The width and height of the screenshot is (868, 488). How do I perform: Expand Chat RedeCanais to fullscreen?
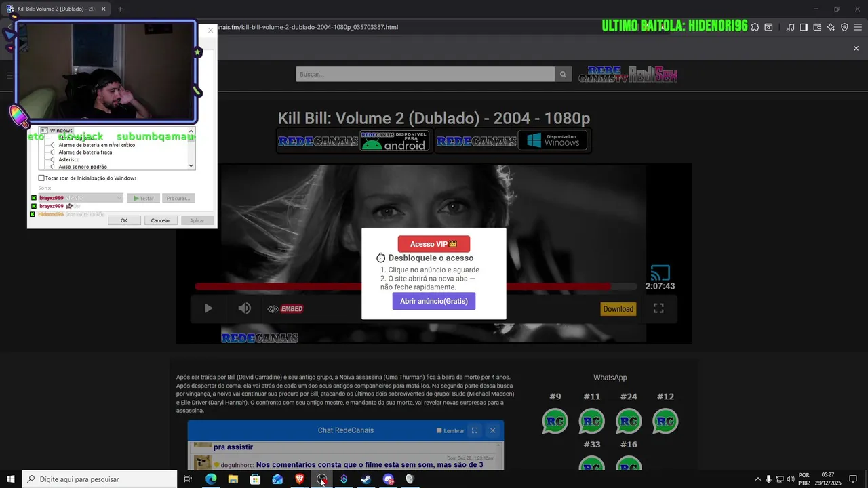475,430
